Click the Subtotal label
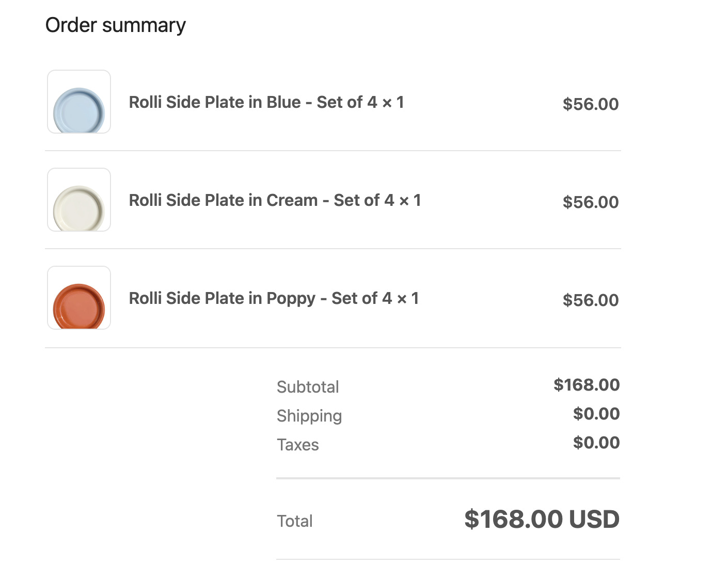This screenshot has width=728, height=582. click(308, 387)
